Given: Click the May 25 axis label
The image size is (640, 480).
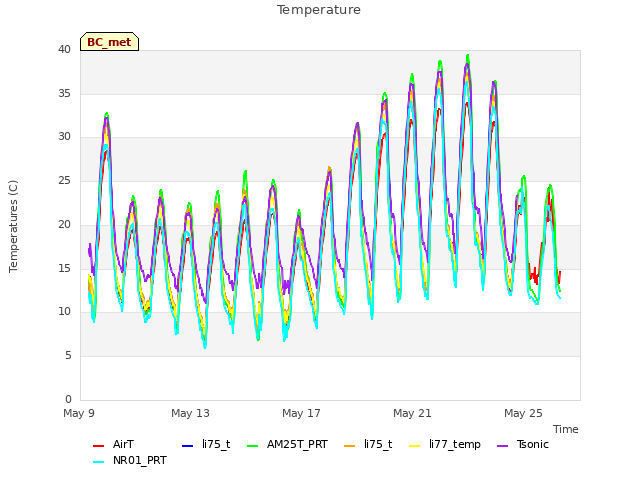Looking at the screenshot, I should click(x=523, y=413).
